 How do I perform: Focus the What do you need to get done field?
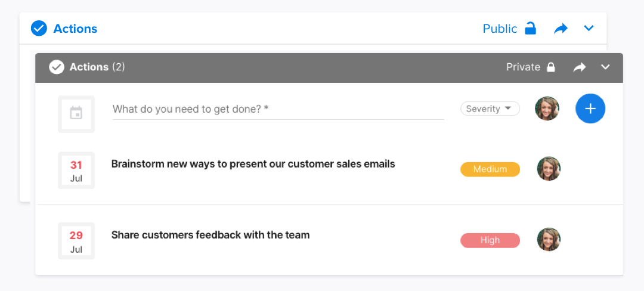278,109
